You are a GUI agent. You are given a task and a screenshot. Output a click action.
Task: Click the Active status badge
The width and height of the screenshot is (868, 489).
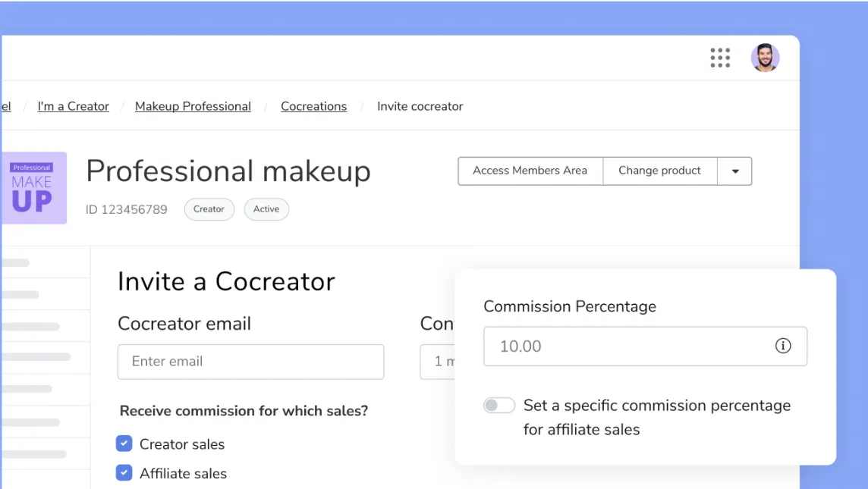coord(266,209)
